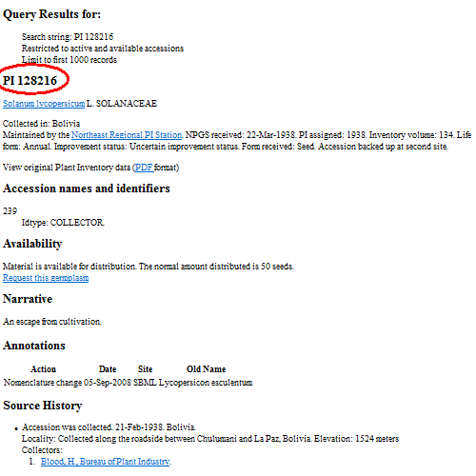Click the Action column header in Annotations
476x476 pixels.
(x=43, y=369)
